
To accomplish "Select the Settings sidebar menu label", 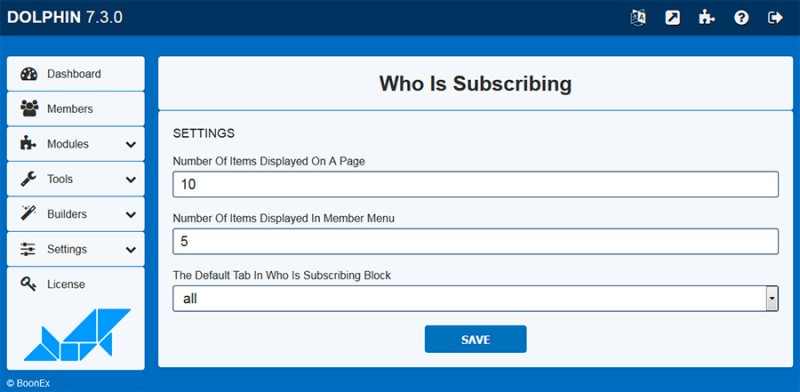I will point(67,249).
